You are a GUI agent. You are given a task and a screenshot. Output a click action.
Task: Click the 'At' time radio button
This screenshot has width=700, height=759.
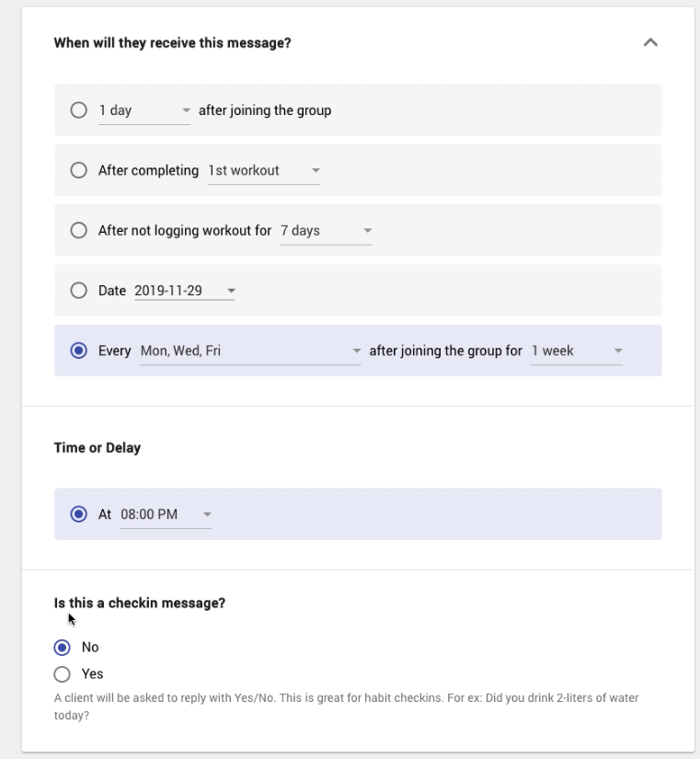click(79, 514)
